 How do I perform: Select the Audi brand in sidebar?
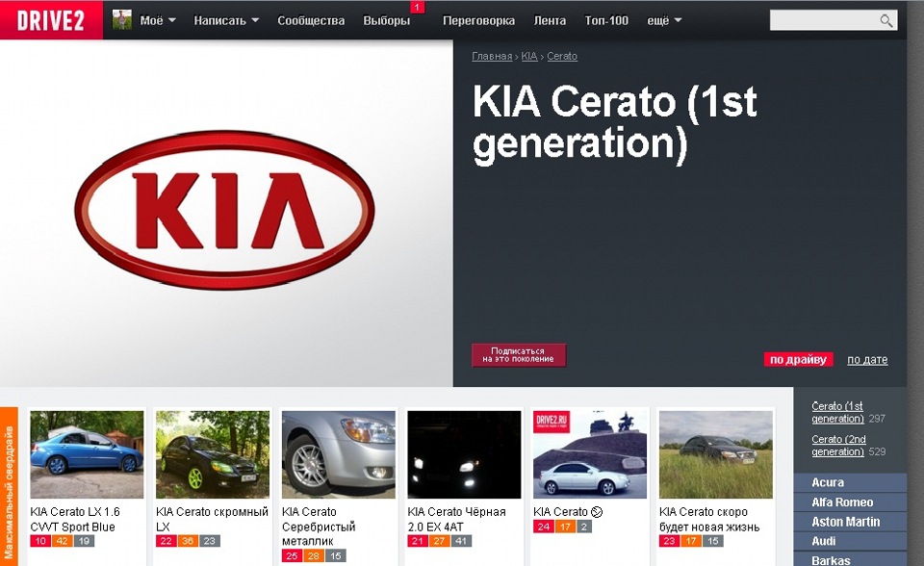[850, 541]
